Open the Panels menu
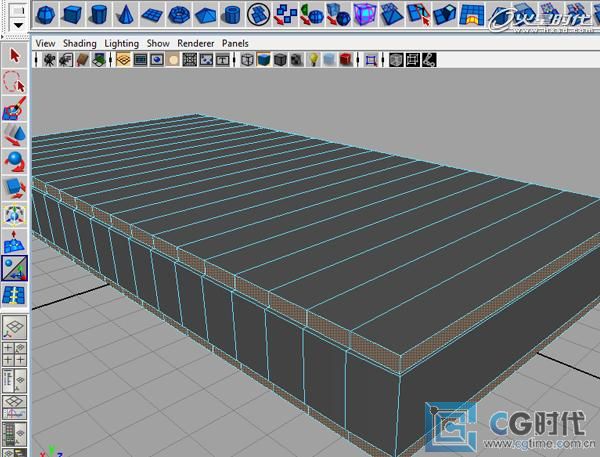 pyautogui.click(x=235, y=43)
